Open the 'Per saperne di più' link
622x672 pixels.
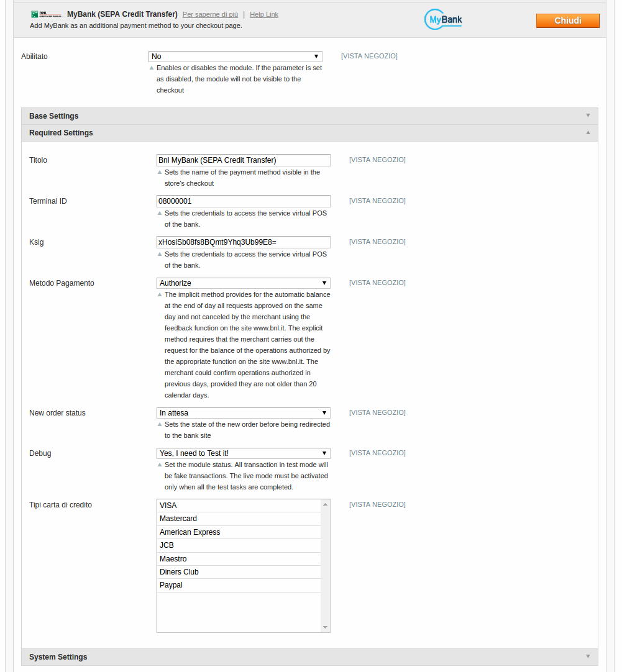210,14
